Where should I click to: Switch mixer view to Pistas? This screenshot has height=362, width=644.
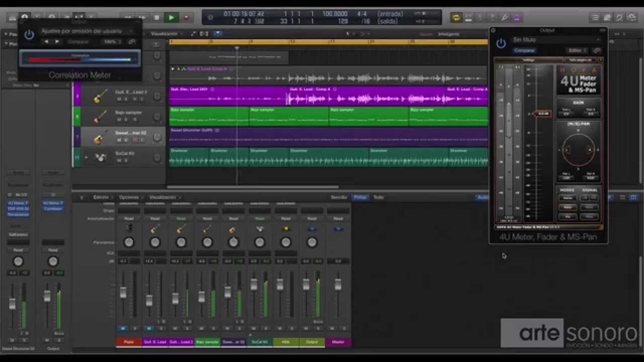click(360, 198)
